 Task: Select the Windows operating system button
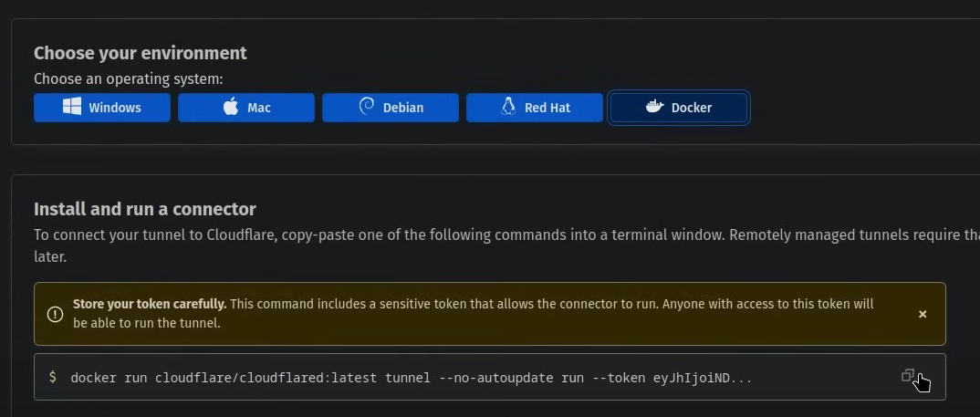[x=102, y=108]
